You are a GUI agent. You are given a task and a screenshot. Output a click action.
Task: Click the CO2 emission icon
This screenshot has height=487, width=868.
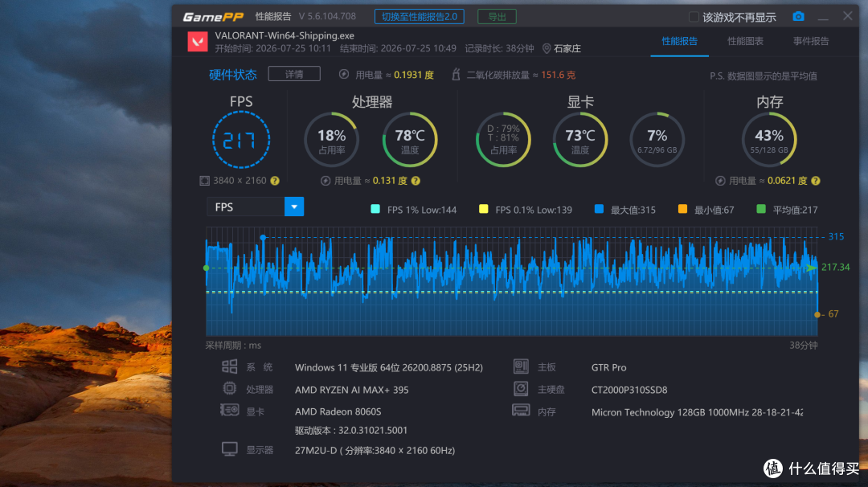point(456,74)
